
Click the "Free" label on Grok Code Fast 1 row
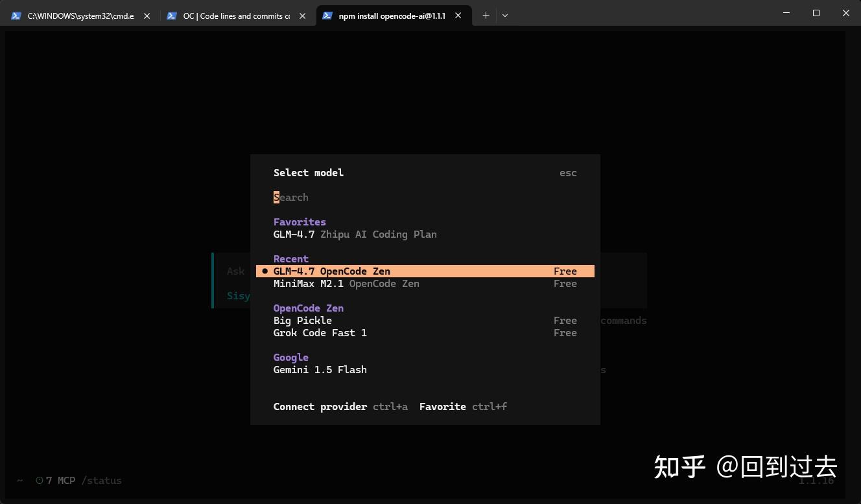tap(565, 333)
